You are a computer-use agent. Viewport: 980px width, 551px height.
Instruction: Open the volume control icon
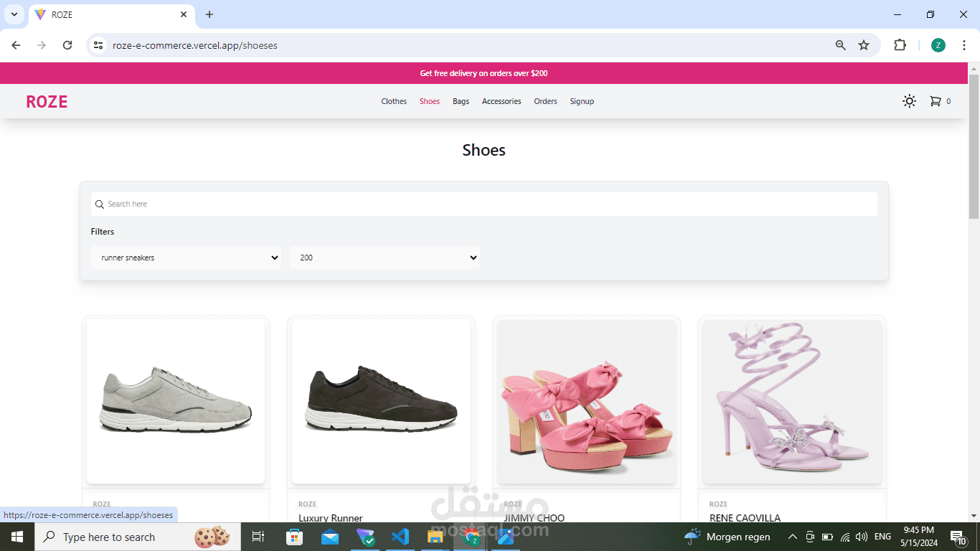(x=862, y=537)
